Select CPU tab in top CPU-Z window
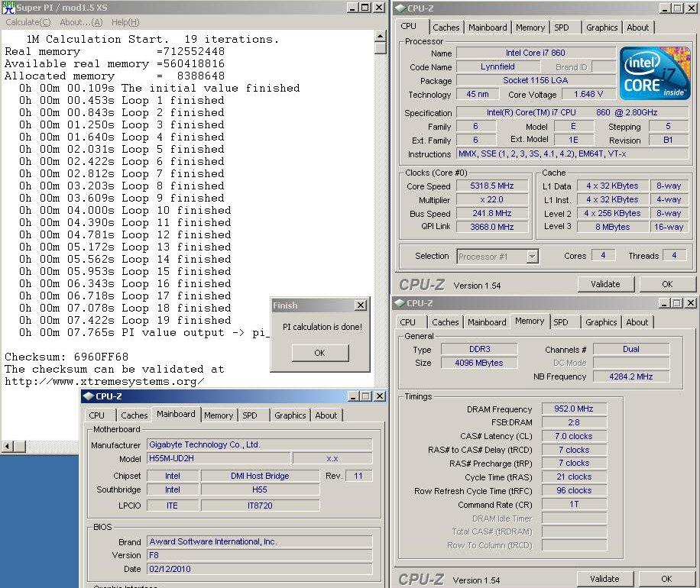Screen dimensions: 700x588 (x=409, y=26)
